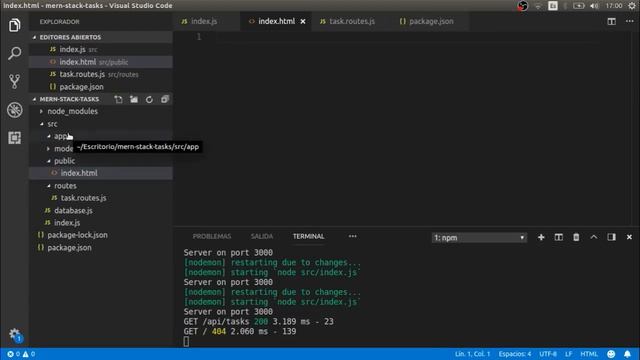Open the Search view in activity bar
This screenshot has height=360, width=640.
(15, 53)
